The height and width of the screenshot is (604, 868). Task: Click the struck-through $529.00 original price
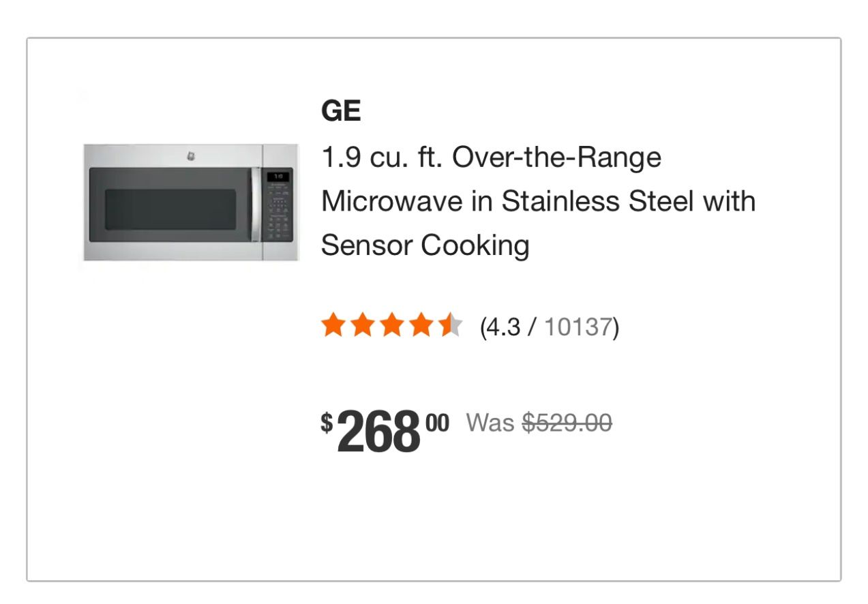[x=567, y=423]
